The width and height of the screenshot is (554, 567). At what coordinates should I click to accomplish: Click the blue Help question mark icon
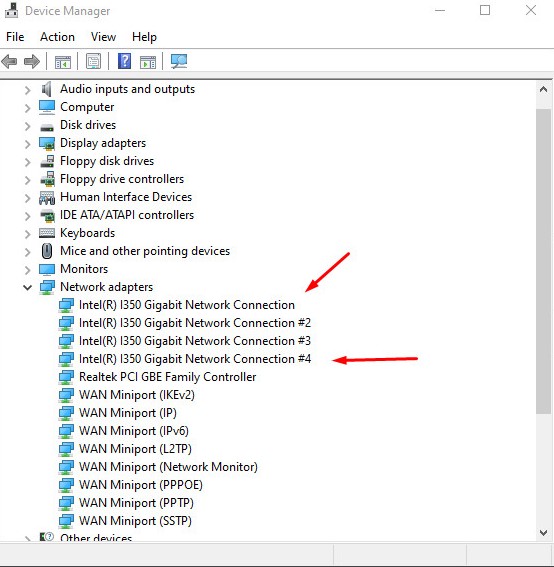(124, 61)
